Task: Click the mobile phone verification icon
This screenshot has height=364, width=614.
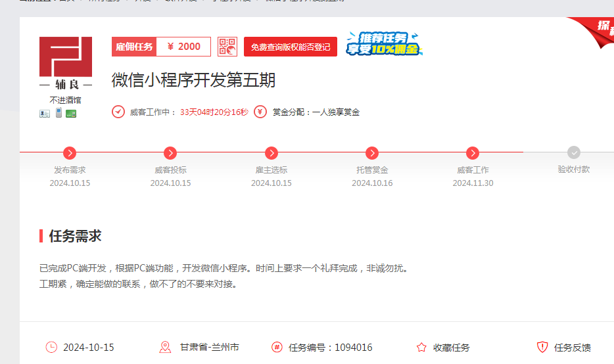Action: [59, 113]
